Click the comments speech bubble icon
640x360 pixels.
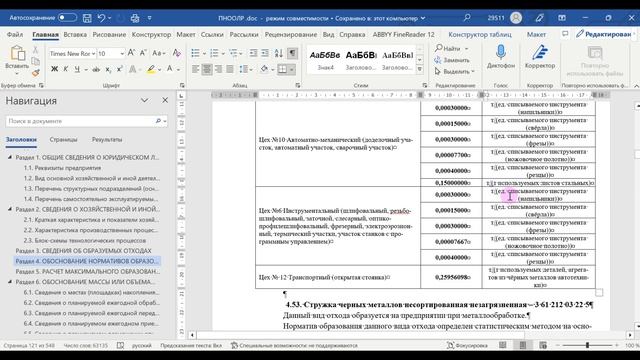coord(565,34)
